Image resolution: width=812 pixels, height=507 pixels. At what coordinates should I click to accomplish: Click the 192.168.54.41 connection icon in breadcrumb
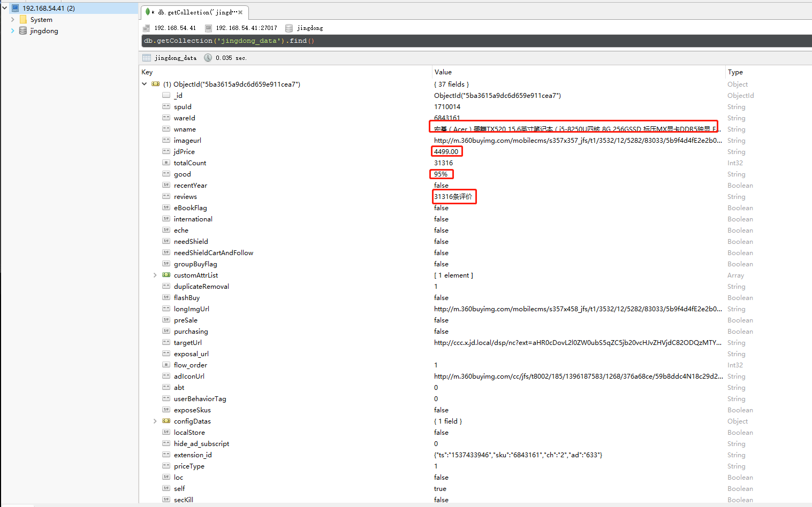click(147, 28)
